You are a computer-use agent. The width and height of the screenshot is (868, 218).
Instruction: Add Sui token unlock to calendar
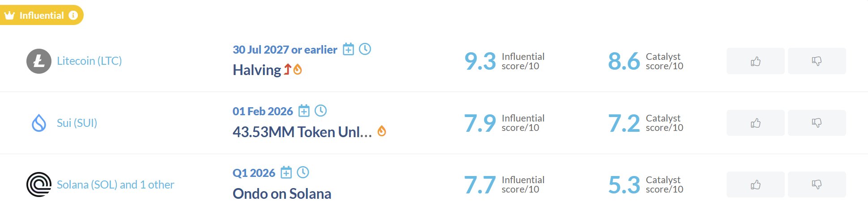pyautogui.click(x=304, y=111)
